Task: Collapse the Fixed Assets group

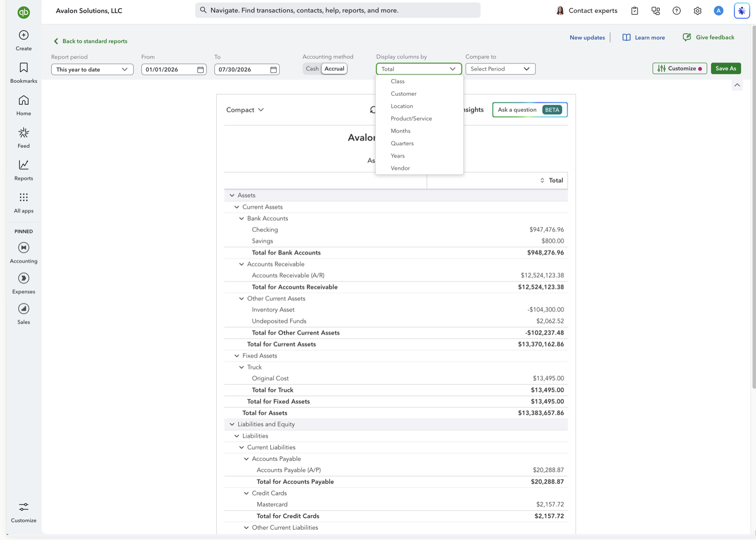Action: pos(237,355)
